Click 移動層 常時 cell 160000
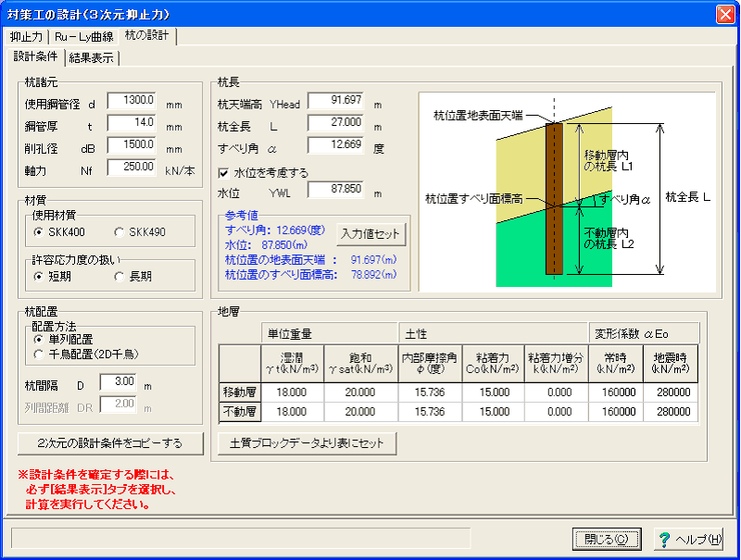Viewport: 741px width, 560px height. pyautogui.click(x=616, y=392)
